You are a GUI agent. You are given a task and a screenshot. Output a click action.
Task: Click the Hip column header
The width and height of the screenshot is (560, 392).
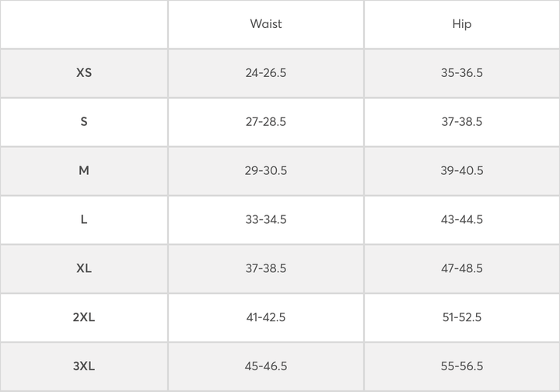pyautogui.click(x=461, y=24)
